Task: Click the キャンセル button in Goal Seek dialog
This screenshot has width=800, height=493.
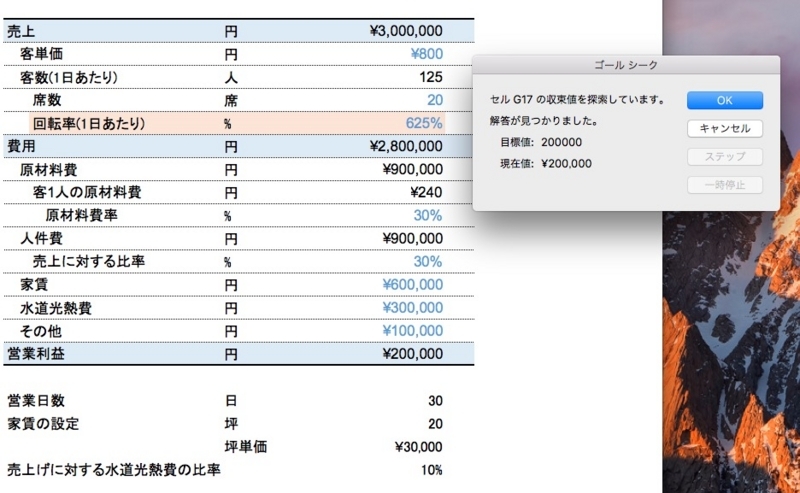Action: 724,128
